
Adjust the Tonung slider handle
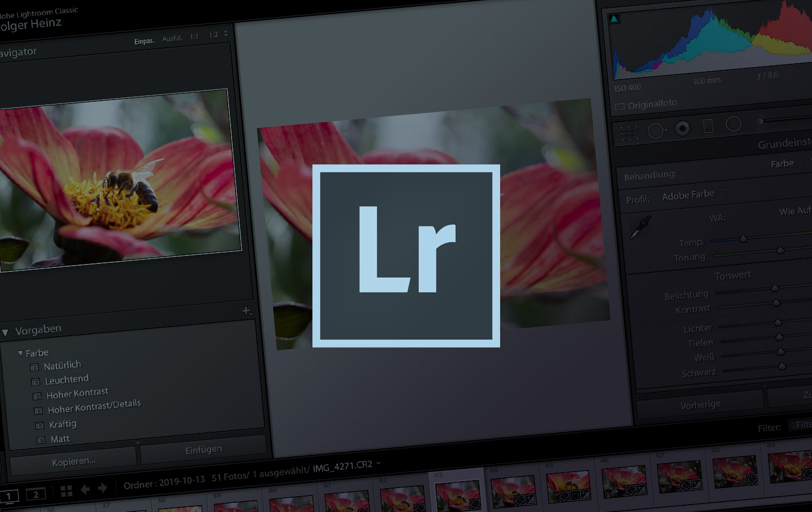781,250
